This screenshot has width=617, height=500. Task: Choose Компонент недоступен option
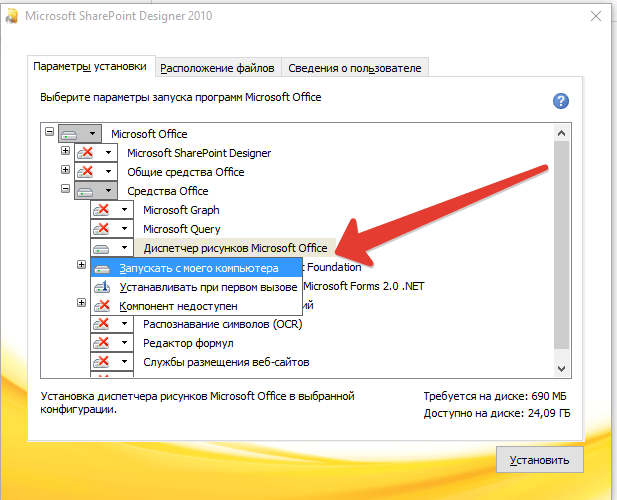[197, 306]
